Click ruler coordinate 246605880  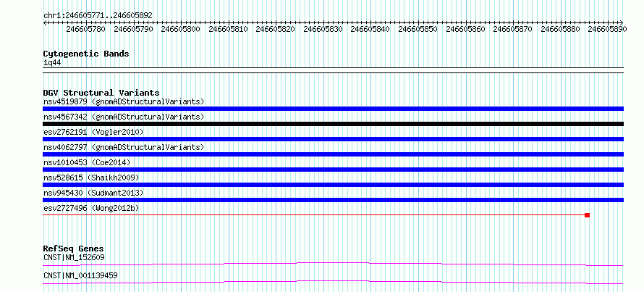560,29
